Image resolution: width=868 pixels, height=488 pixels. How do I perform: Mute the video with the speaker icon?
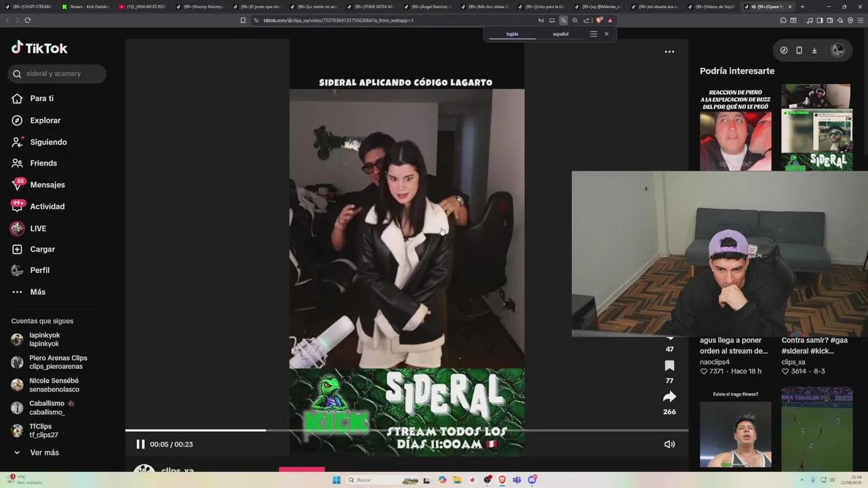coord(669,444)
